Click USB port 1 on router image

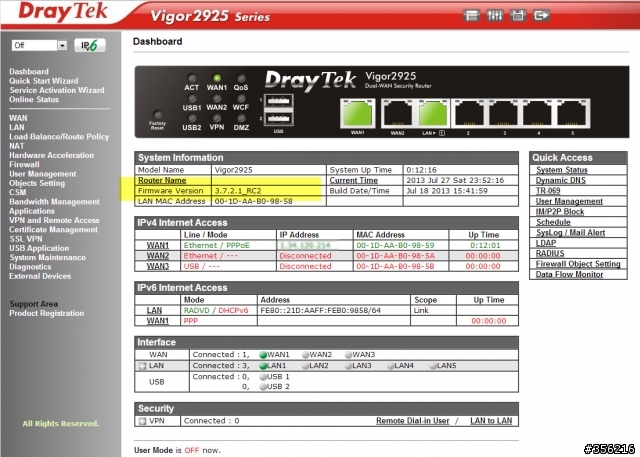click(279, 100)
